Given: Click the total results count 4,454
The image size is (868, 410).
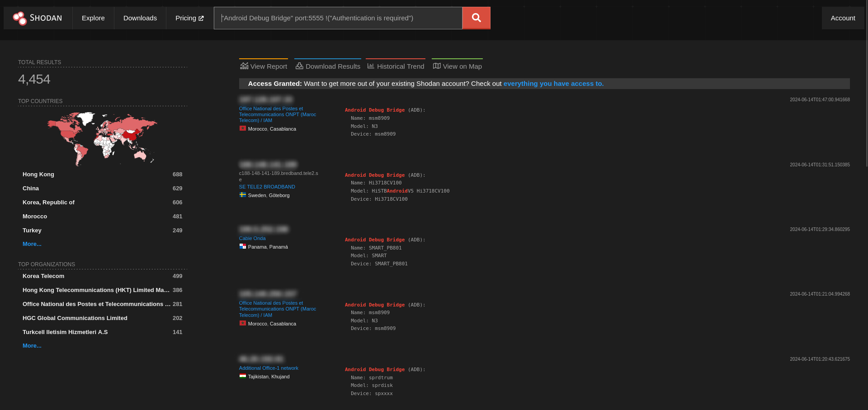Looking at the screenshot, I should (34, 79).
